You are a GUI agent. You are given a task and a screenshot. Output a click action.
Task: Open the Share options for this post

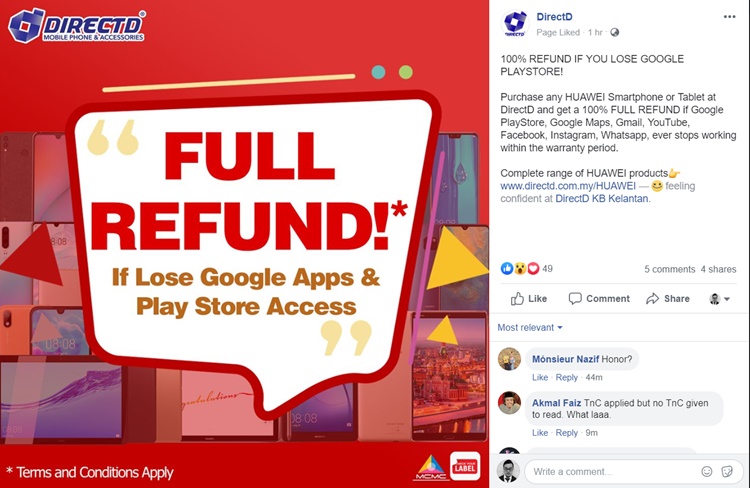point(668,299)
